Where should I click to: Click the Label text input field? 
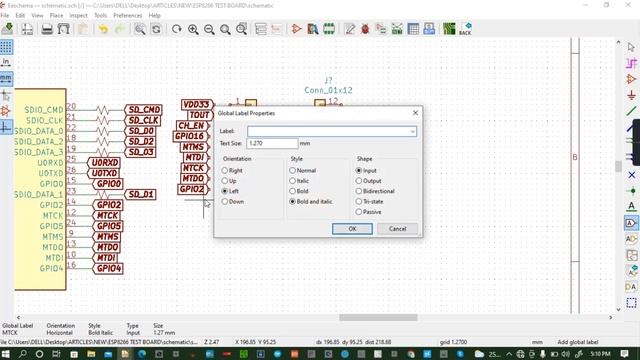click(332, 131)
